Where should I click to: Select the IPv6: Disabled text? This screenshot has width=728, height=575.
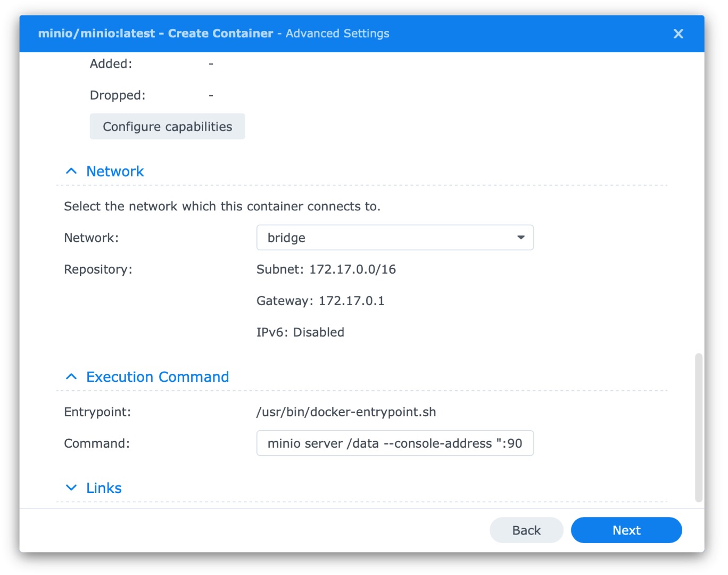pyautogui.click(x=300, y=332)
